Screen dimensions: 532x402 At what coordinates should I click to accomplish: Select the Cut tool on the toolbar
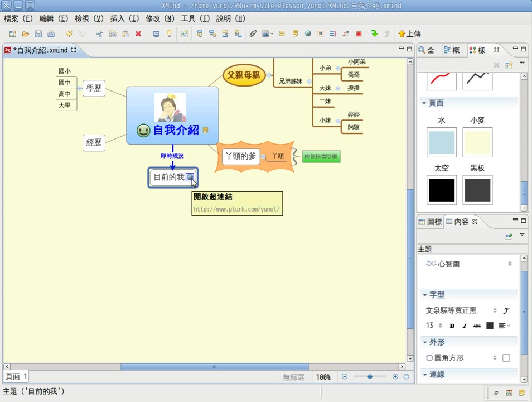[x=99, y=33]
